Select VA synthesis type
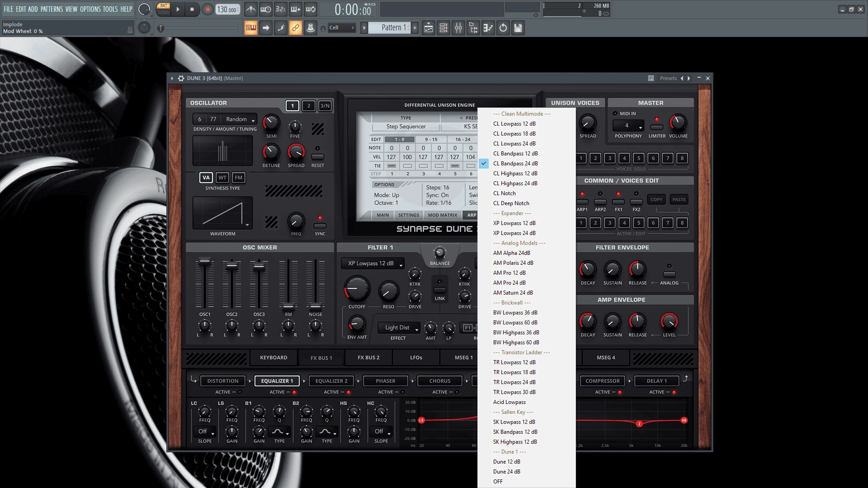The height and width of the screenshot is (488, 868). [x=206, y=178]
